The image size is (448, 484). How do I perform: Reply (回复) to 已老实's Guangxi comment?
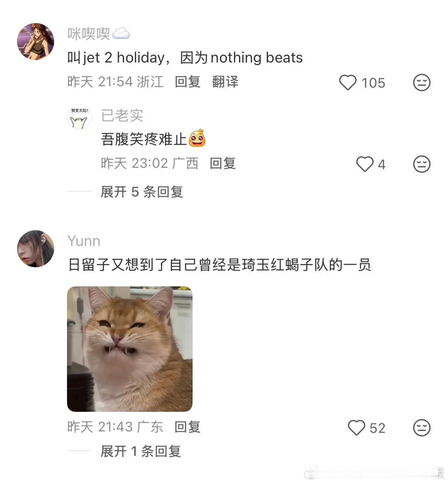[x=223, y=163]
